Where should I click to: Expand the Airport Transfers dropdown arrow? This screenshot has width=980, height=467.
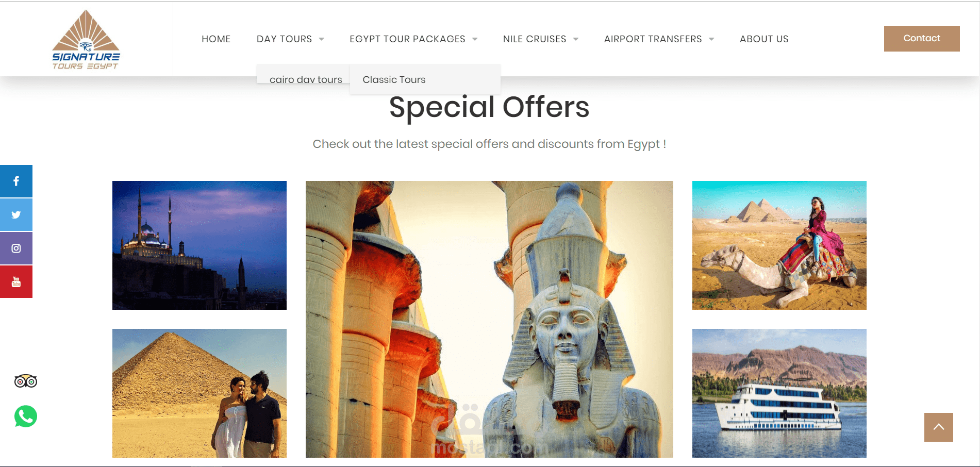(x=711, y=39)
